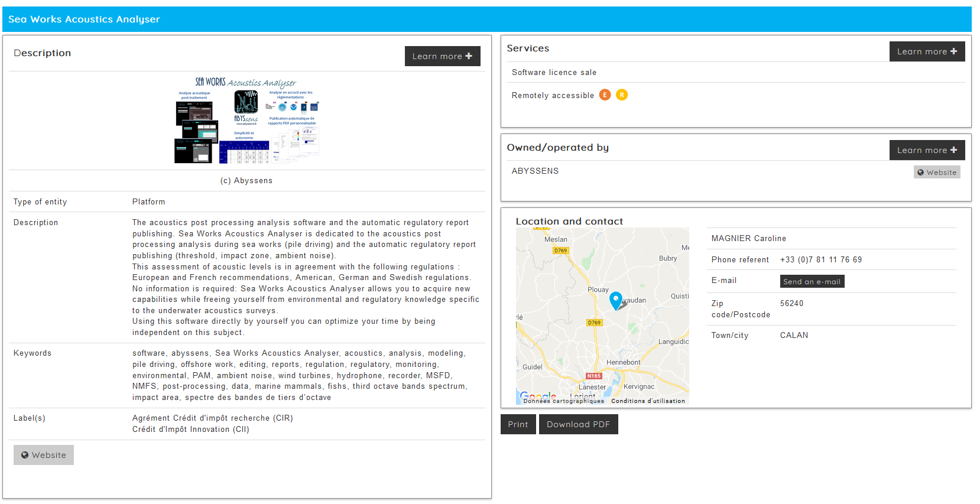Print the page
This screenshot has height=504, width=980.
tap(518, 424)
